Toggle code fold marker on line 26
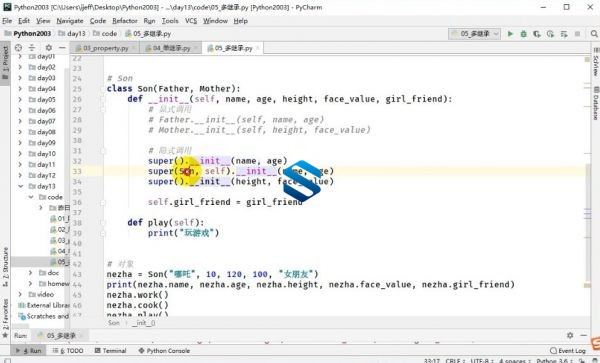The width and height of the screenshot is (600, 363). tap(103, 99)
